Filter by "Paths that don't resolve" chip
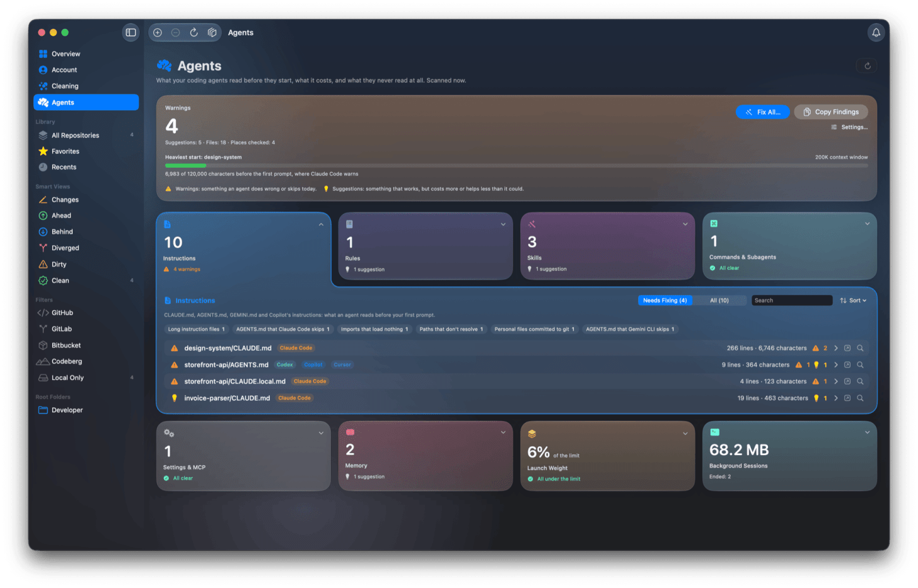 point(451,329)
